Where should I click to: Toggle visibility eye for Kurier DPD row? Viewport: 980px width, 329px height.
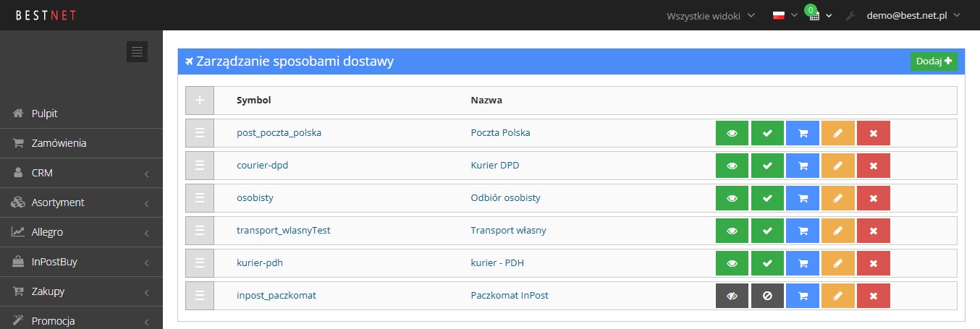click(732, 166)
